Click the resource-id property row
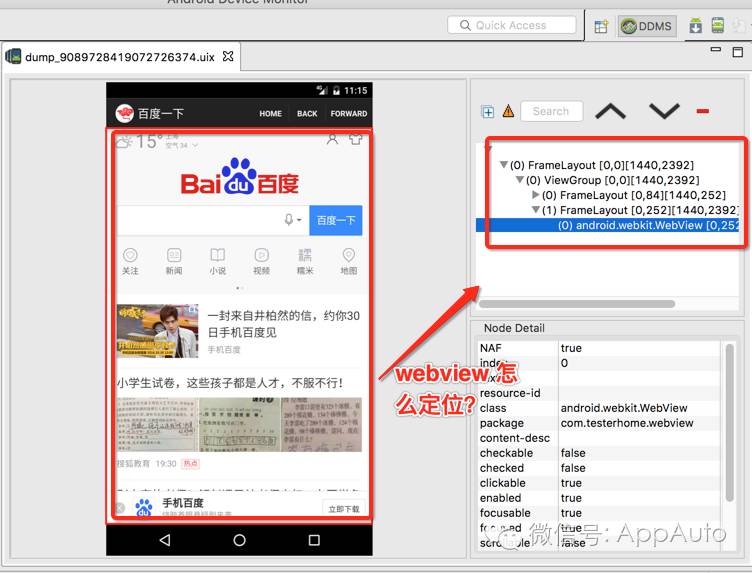This screenshot has width=752, height=573. pyautogui.click(x=599, y=393)
